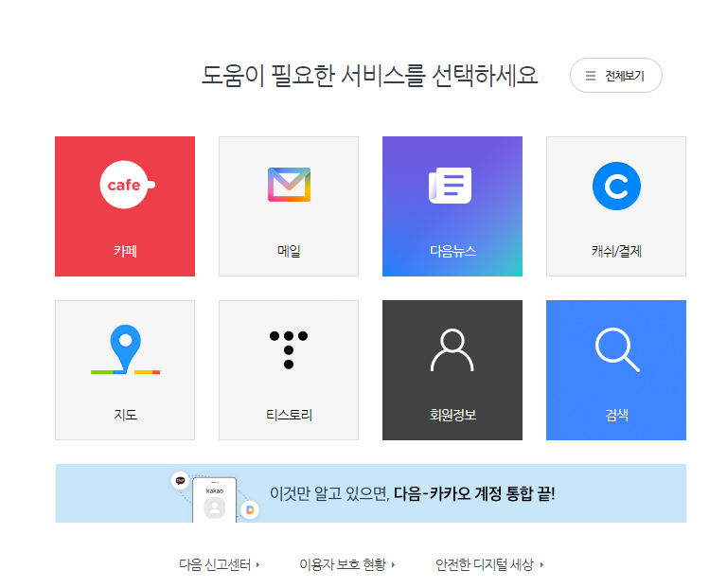This screenshot has width=727, height=588.
Task: Select the 메일 envelope icon
Action: (289, 185)
